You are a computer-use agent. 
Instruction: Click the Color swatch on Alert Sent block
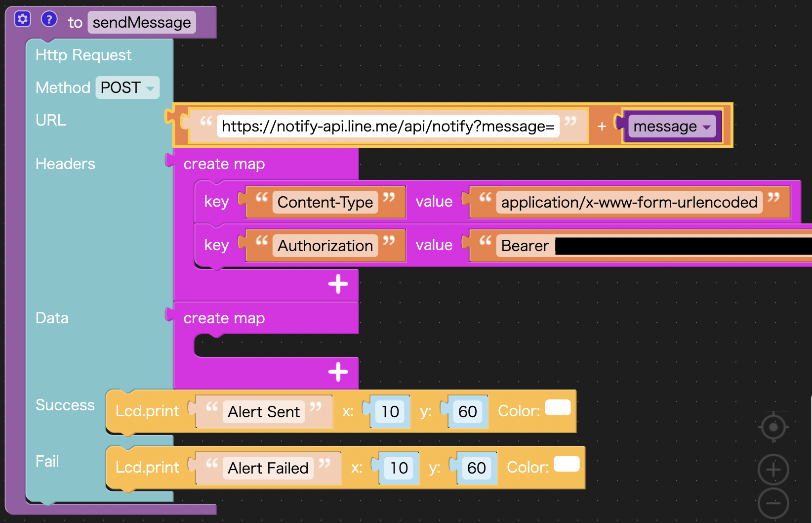point(558,408)
